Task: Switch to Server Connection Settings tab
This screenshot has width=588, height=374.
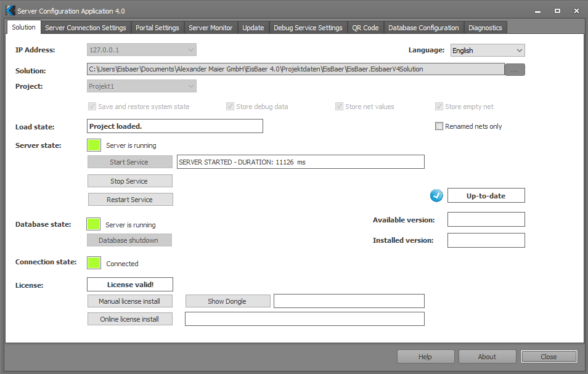Action: 86,28
